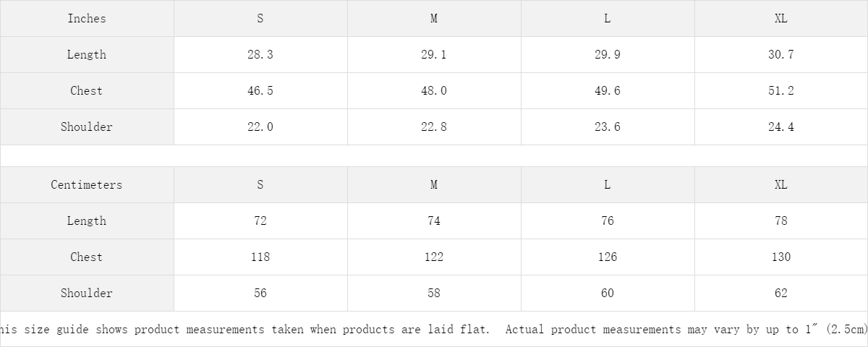Click the 130 chest value
The image size is (868, 347).
tap(780, 257)
